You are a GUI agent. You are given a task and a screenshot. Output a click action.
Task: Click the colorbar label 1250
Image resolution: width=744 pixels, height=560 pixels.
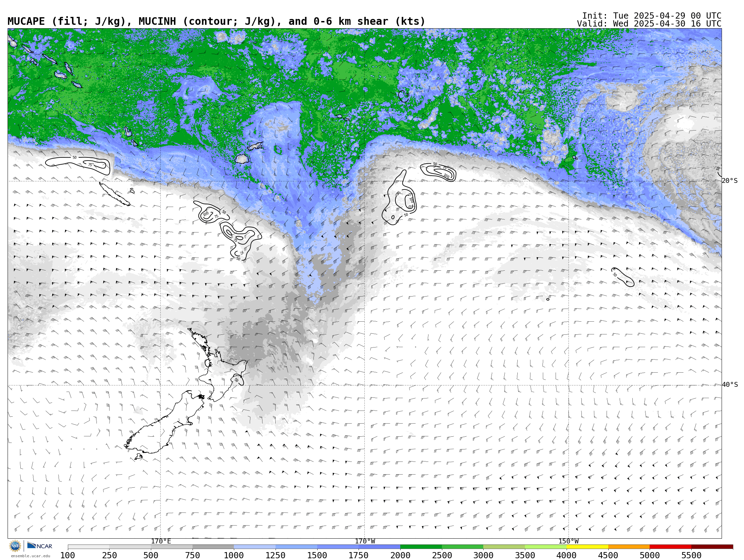pos(276,556)
